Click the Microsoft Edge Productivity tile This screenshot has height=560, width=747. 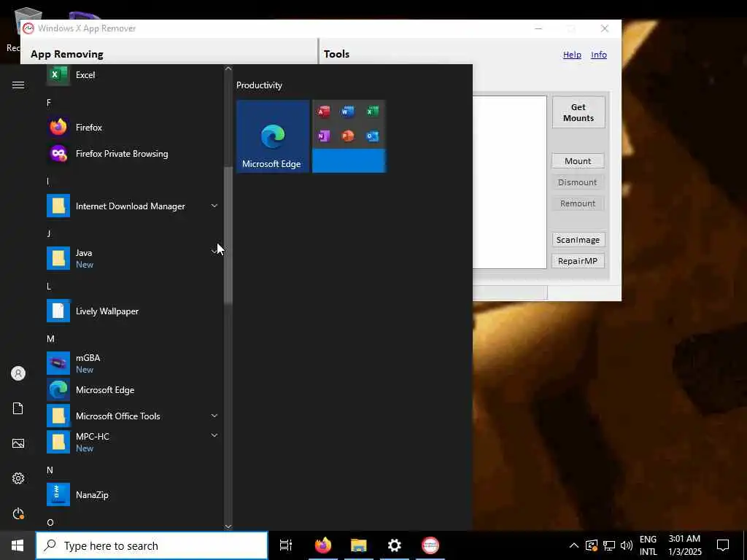[273, 136]
